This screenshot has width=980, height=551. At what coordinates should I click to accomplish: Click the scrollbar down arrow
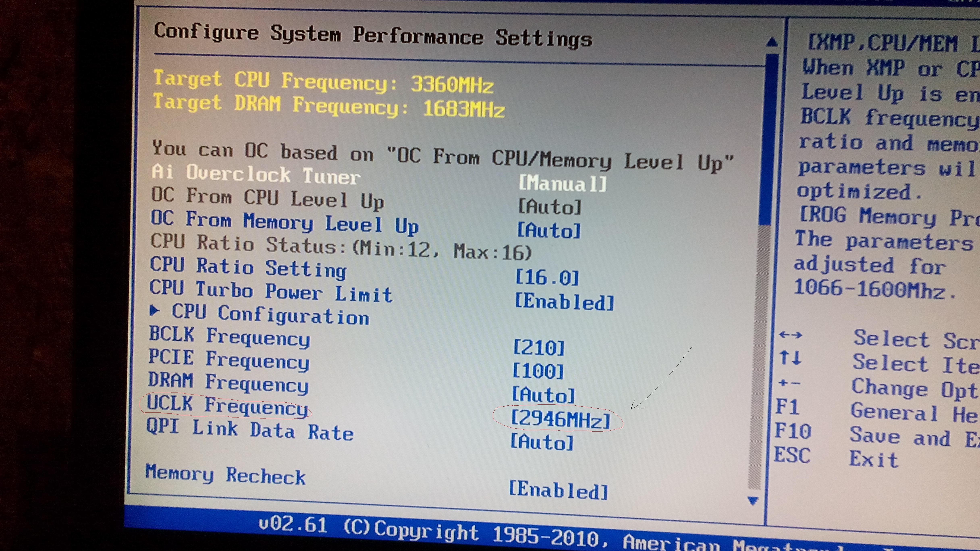[753, 500]
